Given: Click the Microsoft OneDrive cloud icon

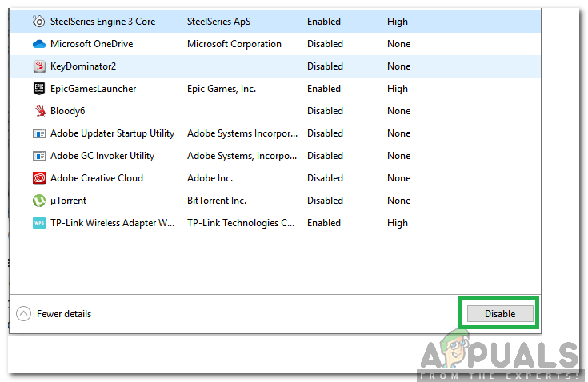Looking at the screenshot, I should [x=39, y=44].
